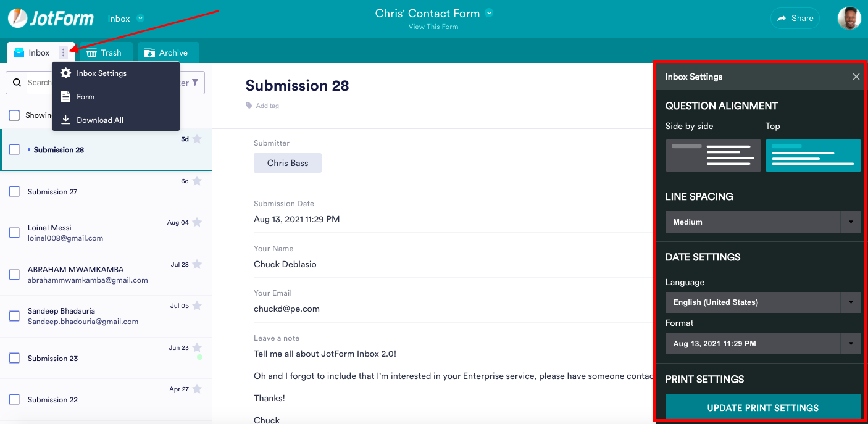Open the date Format dropdown
868x424 pixels.
[x=763, y=344]
